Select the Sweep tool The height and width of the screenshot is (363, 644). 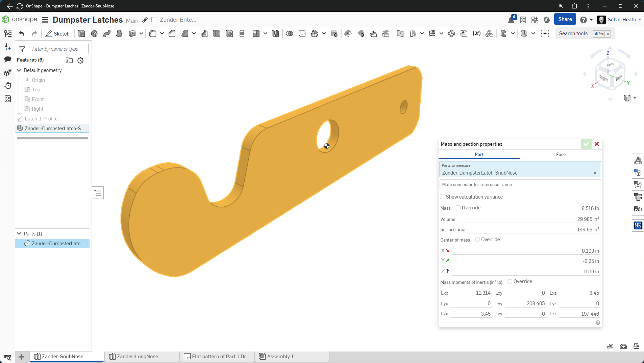(107, 33)
